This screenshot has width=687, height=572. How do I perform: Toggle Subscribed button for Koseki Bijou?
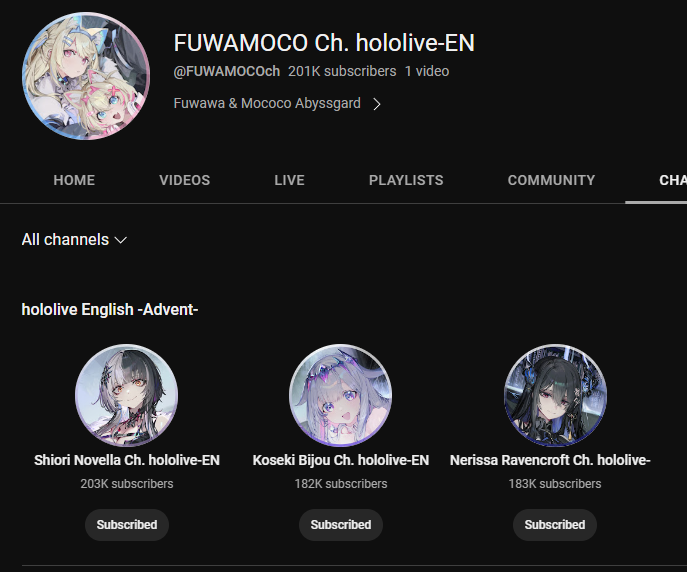coord(340,525)
